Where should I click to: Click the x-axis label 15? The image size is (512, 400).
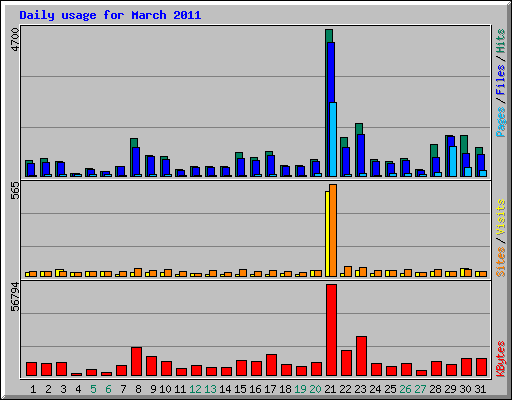tap(240, 389)
